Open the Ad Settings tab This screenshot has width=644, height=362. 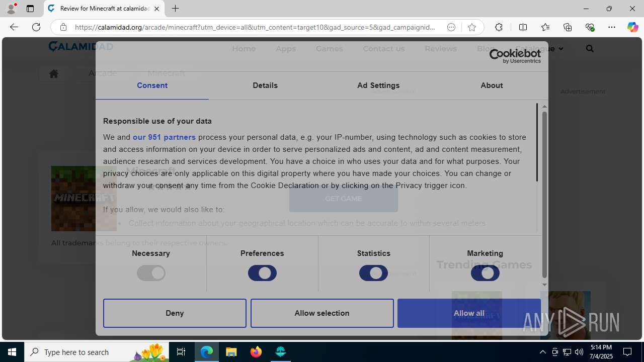[378, 85]
